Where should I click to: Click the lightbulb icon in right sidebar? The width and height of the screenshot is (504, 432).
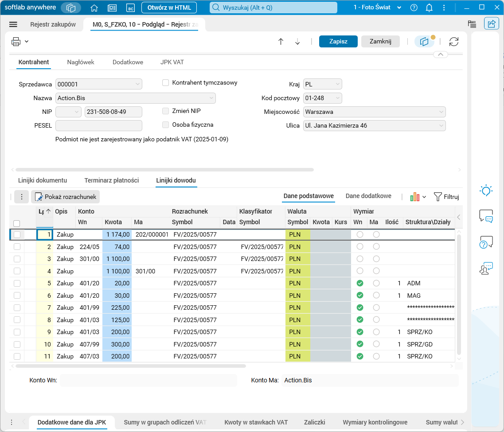click(x=486, y=191)
